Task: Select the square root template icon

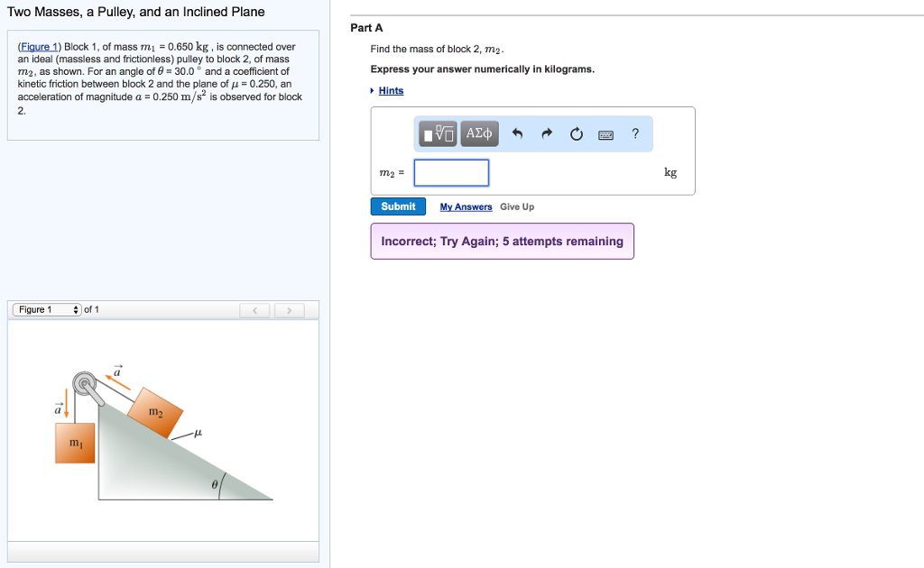Action: click(439, 133)
